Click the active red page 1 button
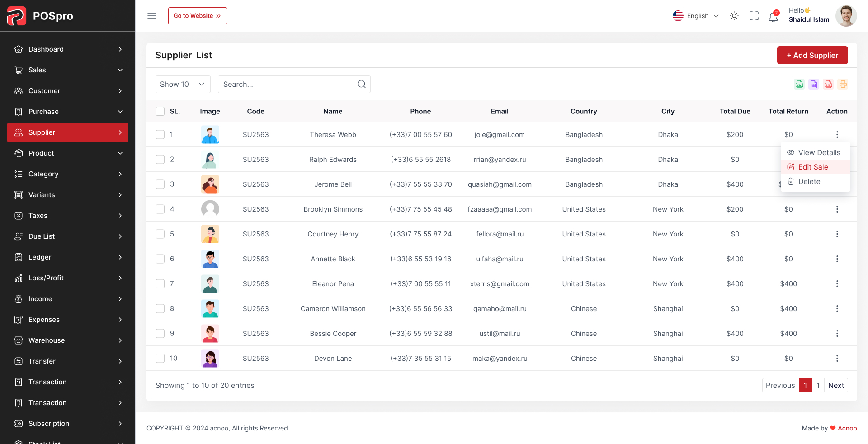868x444 pixels. pos(805,385)
